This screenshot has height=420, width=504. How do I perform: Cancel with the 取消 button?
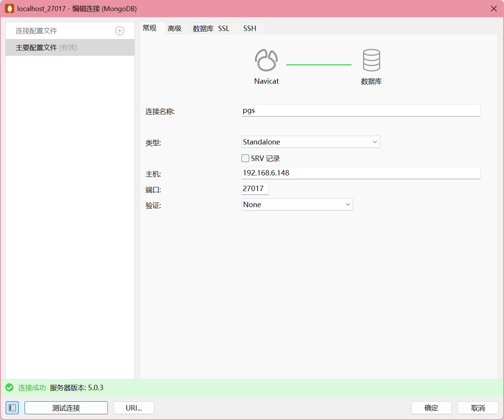(478, 408)
